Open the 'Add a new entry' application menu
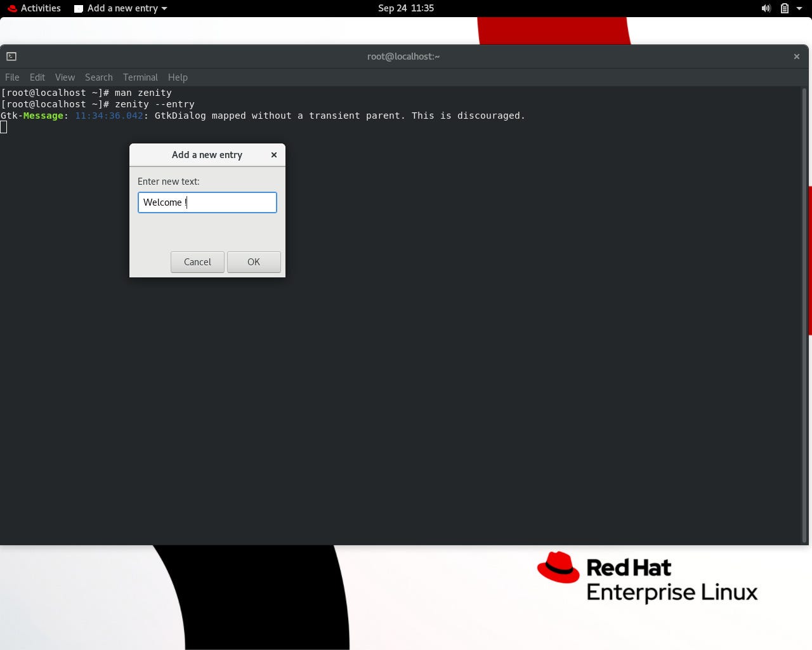 (121, 8)
